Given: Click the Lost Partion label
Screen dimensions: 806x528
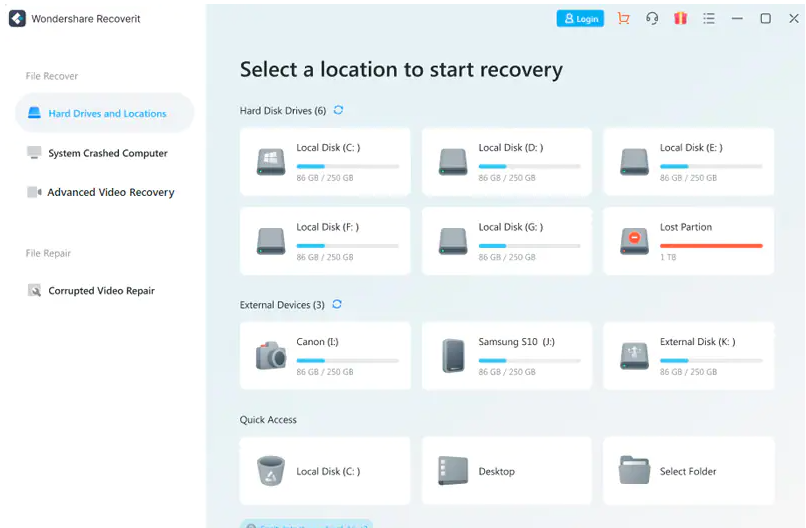Looking at the screenshot, I should tap(686, 227).
